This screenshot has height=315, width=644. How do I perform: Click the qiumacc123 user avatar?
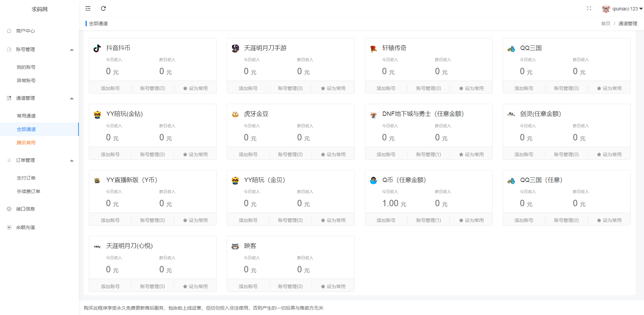coord(606,9)
